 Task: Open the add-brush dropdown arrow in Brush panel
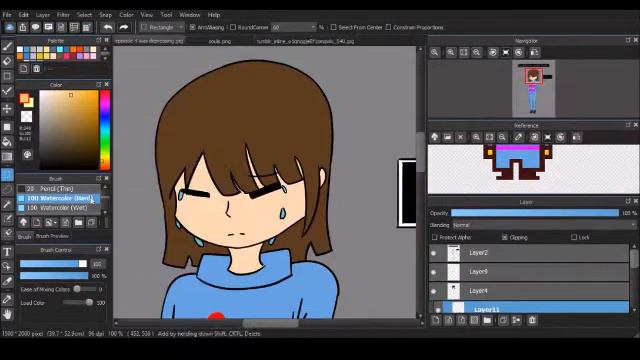[x=56, y=223]
